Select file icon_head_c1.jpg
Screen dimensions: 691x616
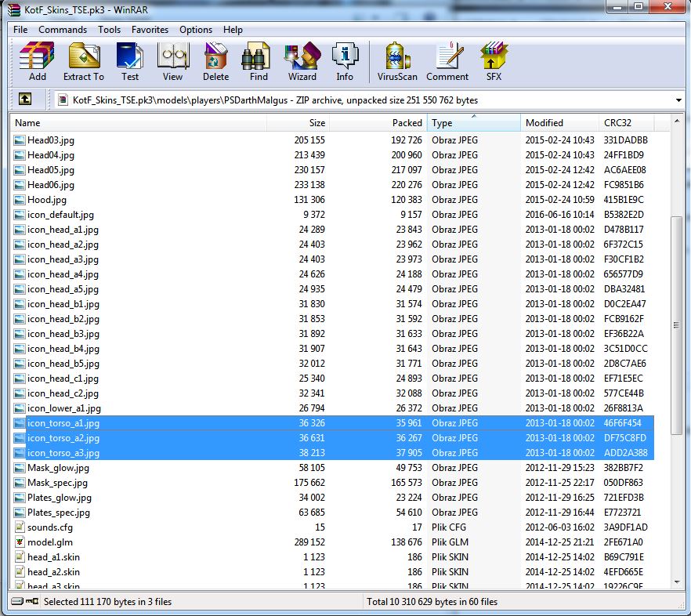click(x=332, y=379)
